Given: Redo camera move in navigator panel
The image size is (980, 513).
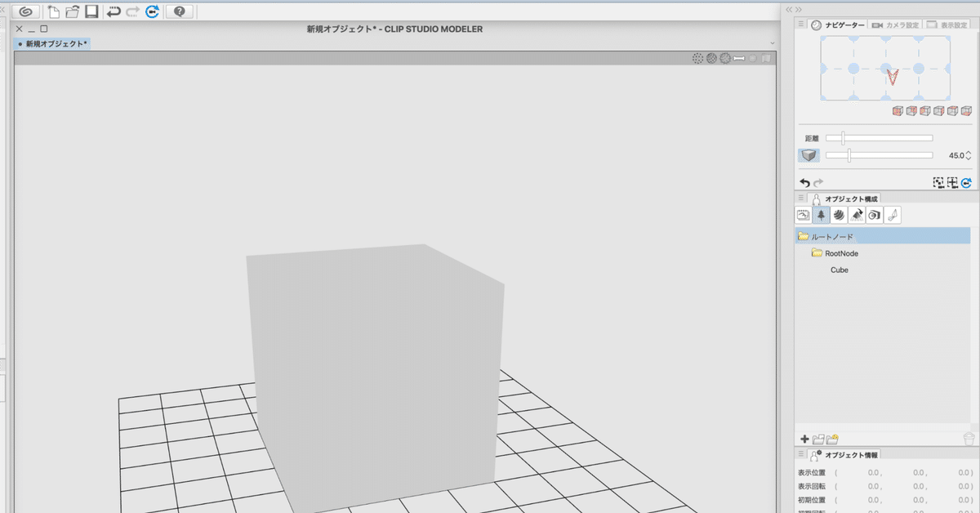Looking at the screenshot, I should tap(818, 183).
